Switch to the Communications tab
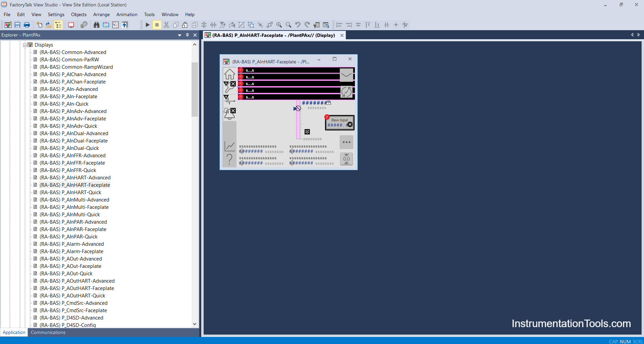The width and height of the screenshot is (644, 344). click(48, 332)
